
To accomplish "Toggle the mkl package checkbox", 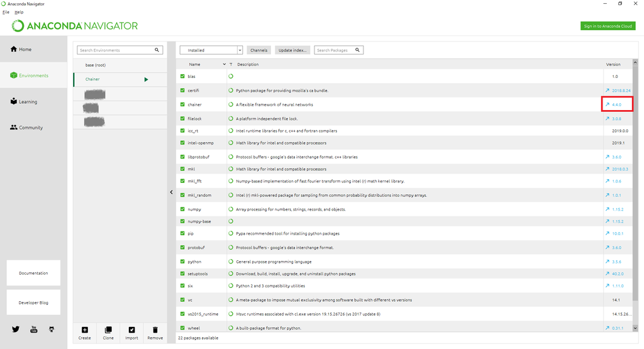I will (x=182, y=169).
